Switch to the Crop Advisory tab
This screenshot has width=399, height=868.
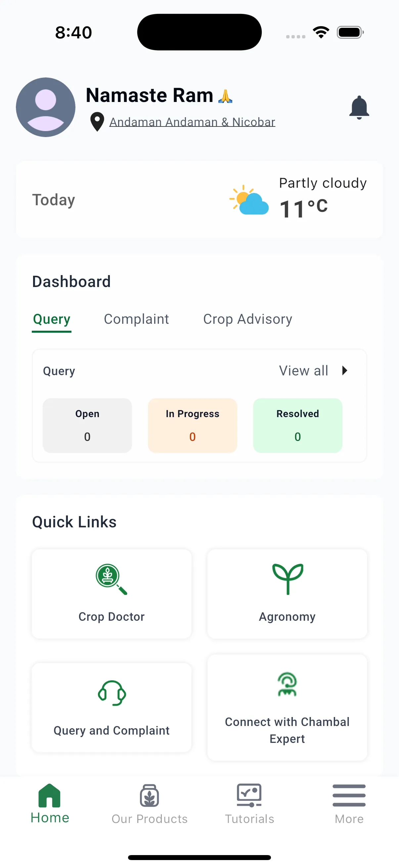click(x=247, y=319)
